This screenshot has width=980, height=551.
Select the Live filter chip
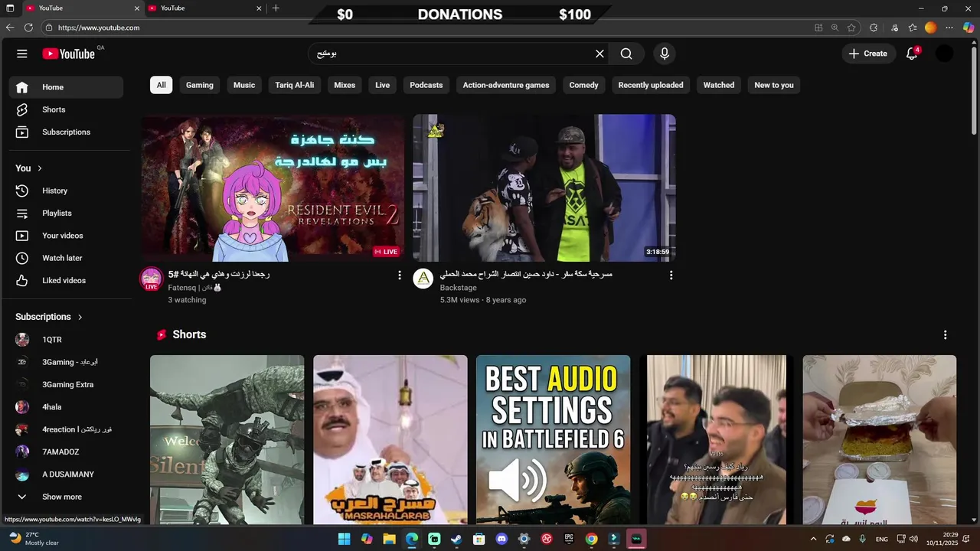point(383,85)
